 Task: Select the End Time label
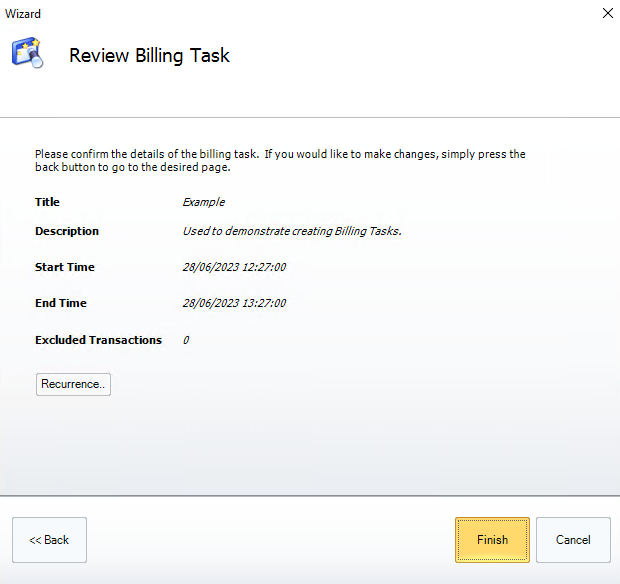click(61, 303)
